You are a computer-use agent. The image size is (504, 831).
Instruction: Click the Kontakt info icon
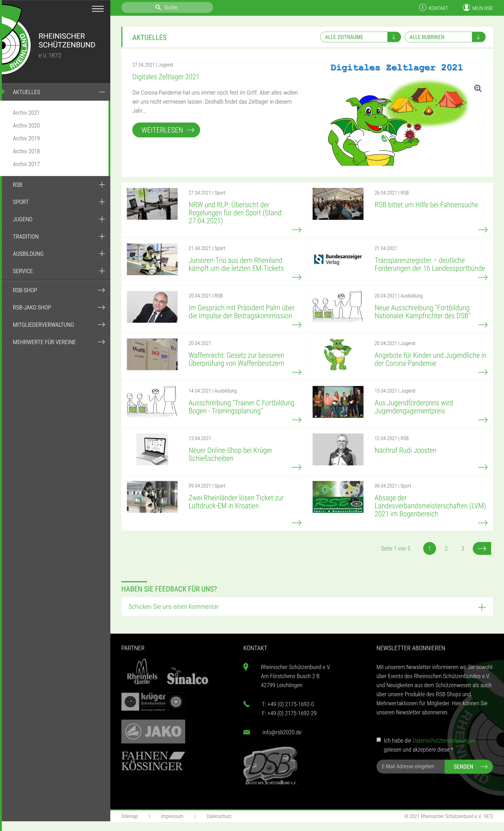tap(422, 7)
